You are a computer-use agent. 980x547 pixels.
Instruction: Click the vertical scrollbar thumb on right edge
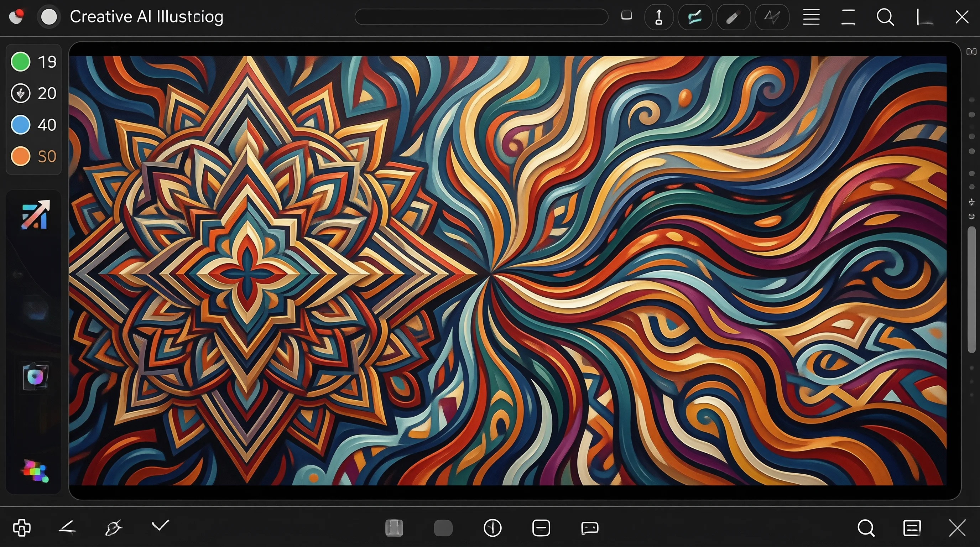[971, 290]
